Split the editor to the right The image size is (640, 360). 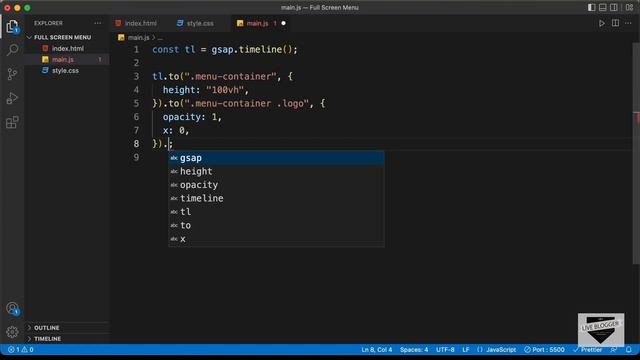615,23
